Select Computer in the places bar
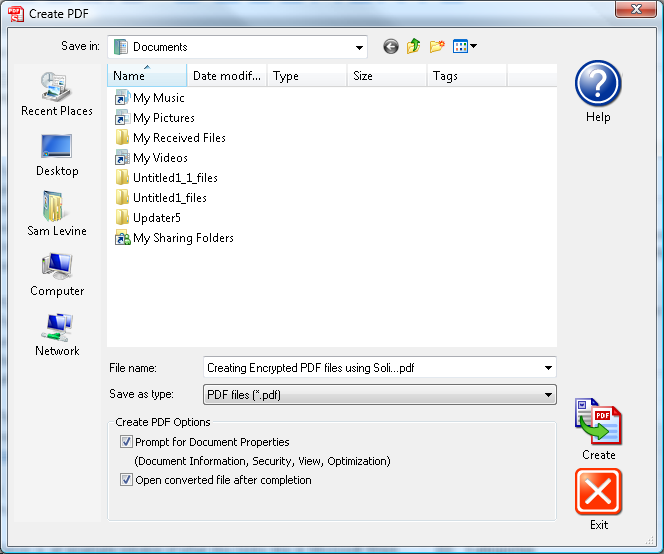This screenshot has width=664, height=554. pos(57,274)
